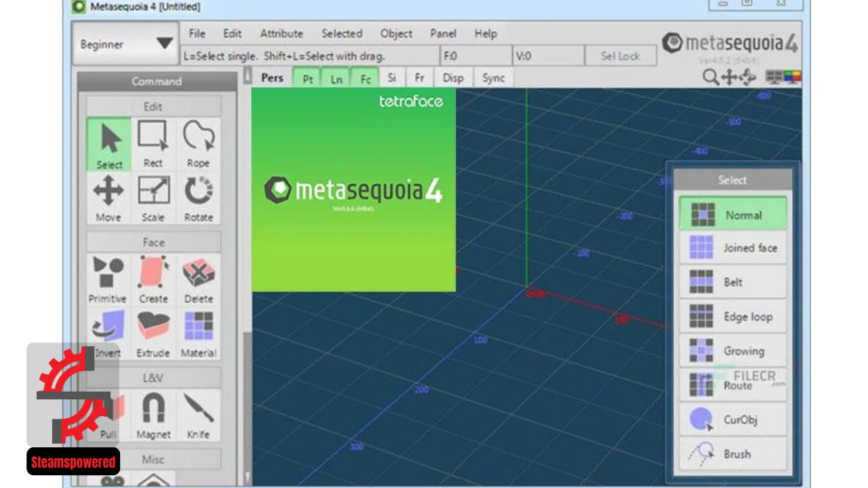Open the Disp options dropdown
This screenshot has width=868, height=488.
453,78
